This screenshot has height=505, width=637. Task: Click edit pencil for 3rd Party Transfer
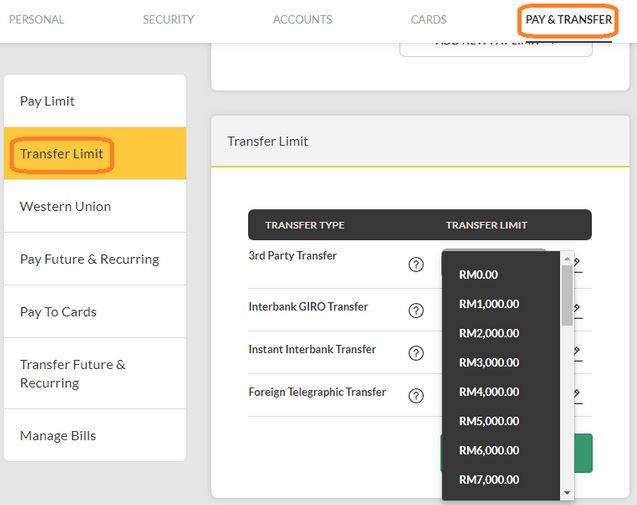(x=577, y=265)
